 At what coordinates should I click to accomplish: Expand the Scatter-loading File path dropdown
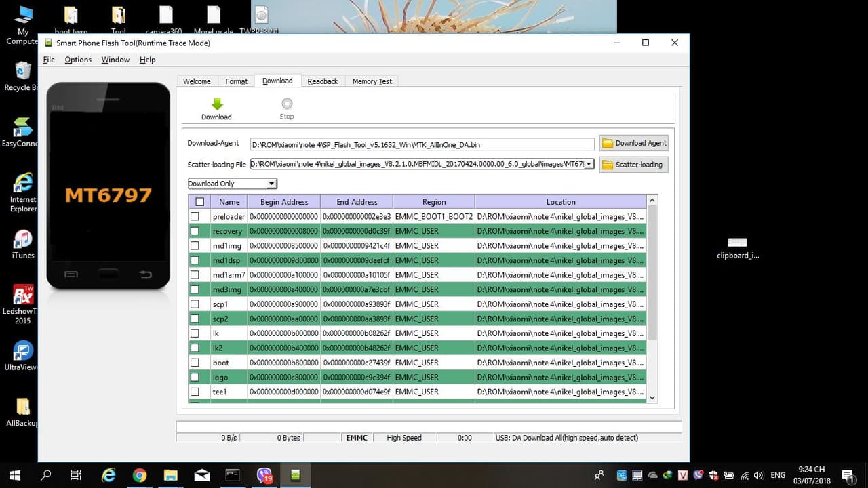tap(589, 164)
